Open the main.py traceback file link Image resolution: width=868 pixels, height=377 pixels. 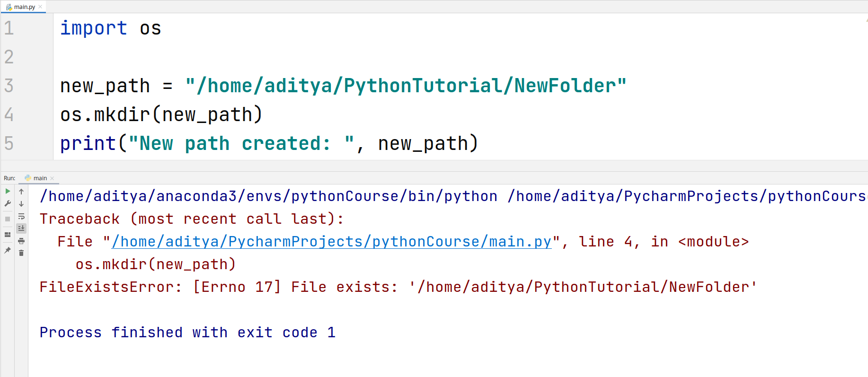331,242
